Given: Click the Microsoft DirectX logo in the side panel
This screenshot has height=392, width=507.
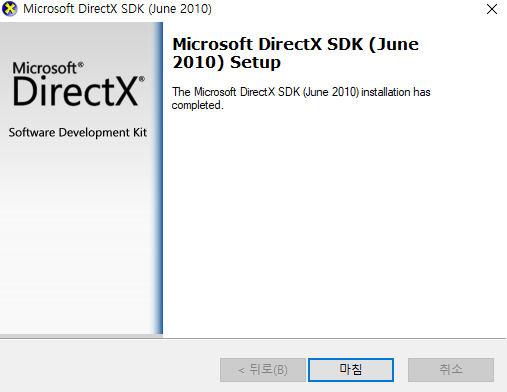Looking at the screenshot, I should (x=79, y=84).
